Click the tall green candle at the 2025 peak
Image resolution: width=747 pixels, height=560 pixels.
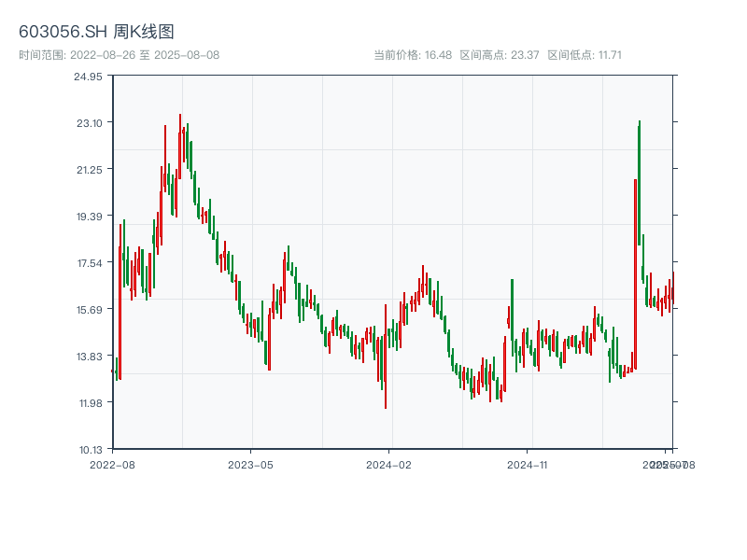tap(640, 183)
